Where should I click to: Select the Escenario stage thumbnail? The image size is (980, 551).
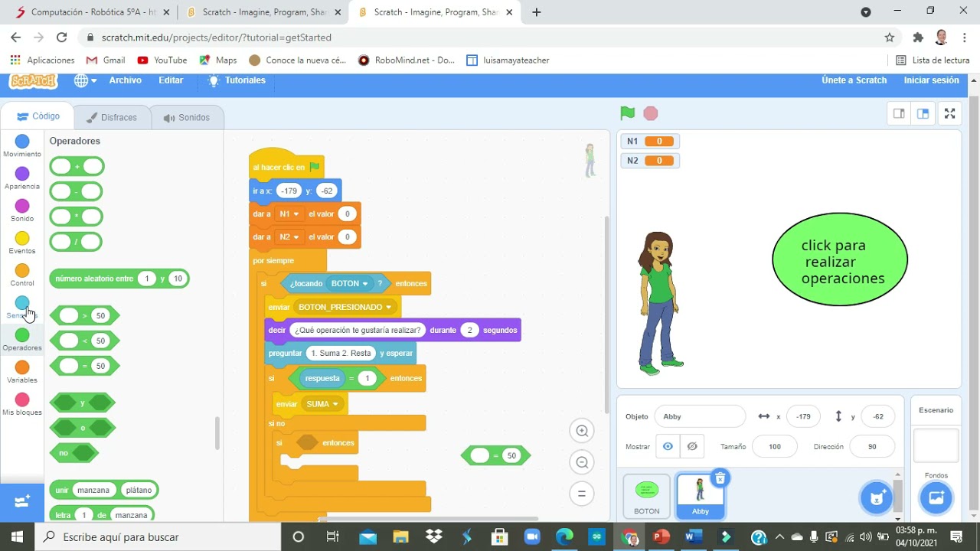coord(936,445)
